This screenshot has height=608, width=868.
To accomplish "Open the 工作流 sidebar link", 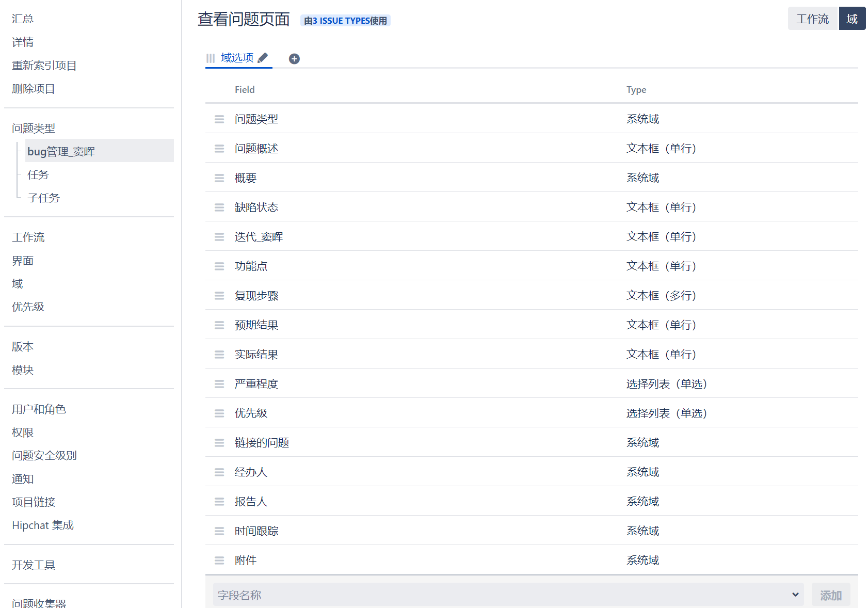I will click(x=28, y=237).
